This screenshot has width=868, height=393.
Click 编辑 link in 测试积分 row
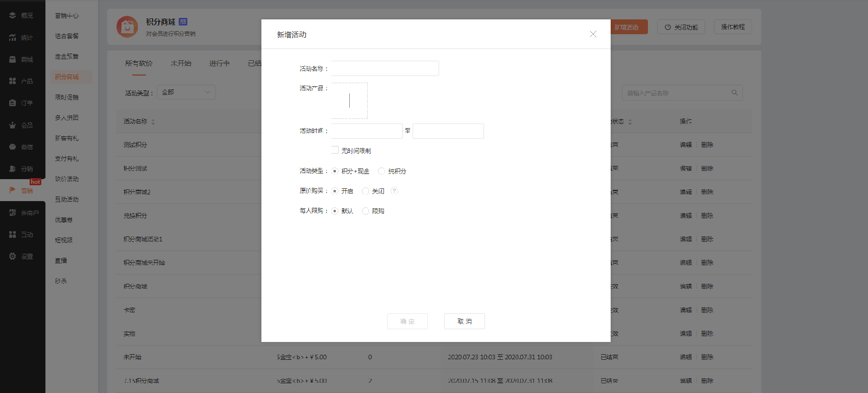(x=686, y=145)
